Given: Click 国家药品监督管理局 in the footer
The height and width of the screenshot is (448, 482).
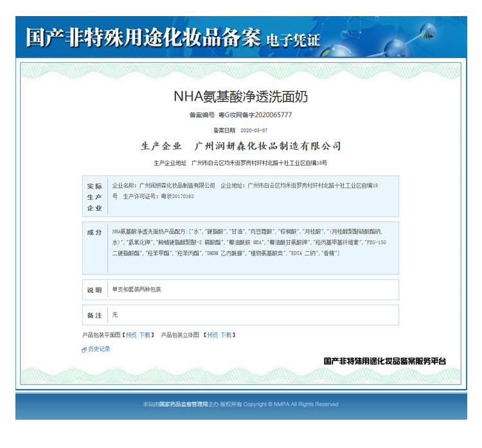Looking at the screenshot, I should (x=184, y=404).
